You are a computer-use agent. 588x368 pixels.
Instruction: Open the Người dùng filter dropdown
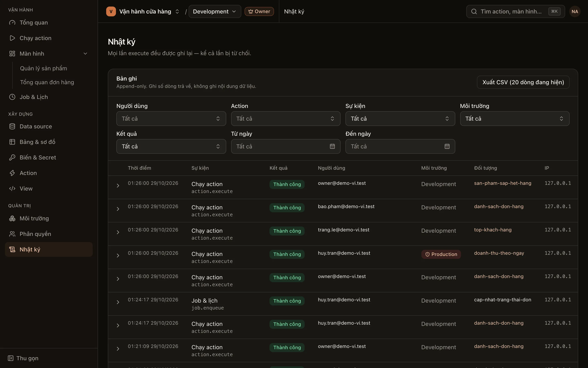(x=171, y=119)
